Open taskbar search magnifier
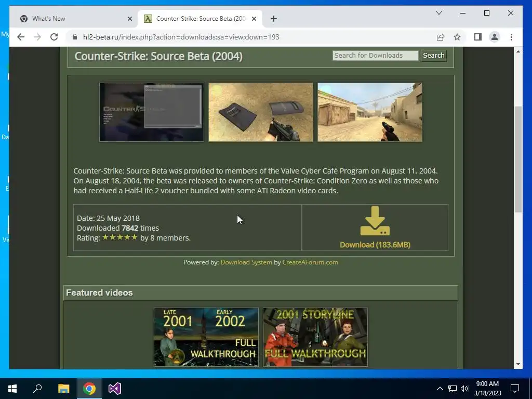 [x=37, y=389]
